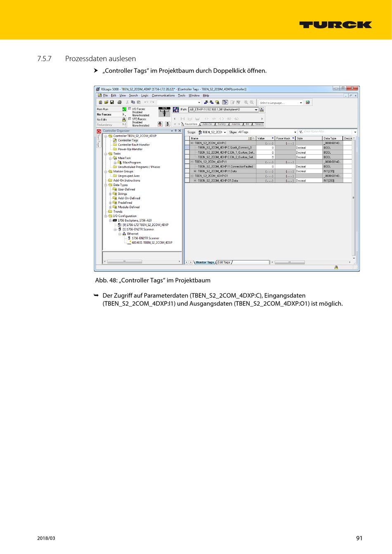Screen dimensions: 392x554
Task: Select Controller Fault Handler tree item
Action: tap(134, 145)
